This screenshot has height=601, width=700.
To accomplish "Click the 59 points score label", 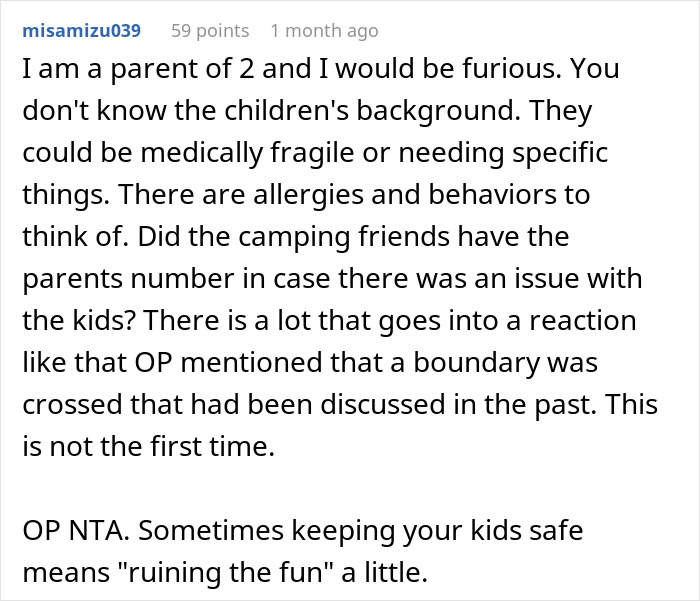I will (210, 31).
